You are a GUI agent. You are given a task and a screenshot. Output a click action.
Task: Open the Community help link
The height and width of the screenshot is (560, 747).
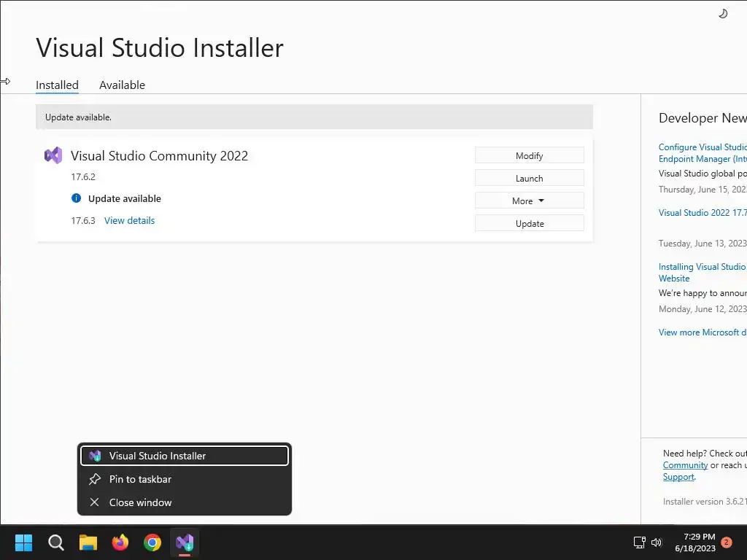(x=685, y=465)
